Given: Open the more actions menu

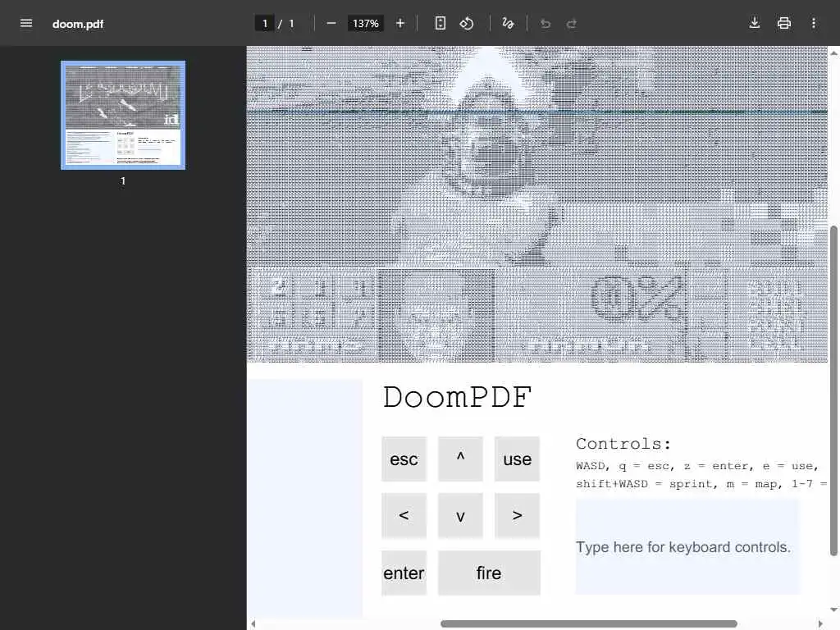Looking at the screenshot, I should tap(813, 23).
